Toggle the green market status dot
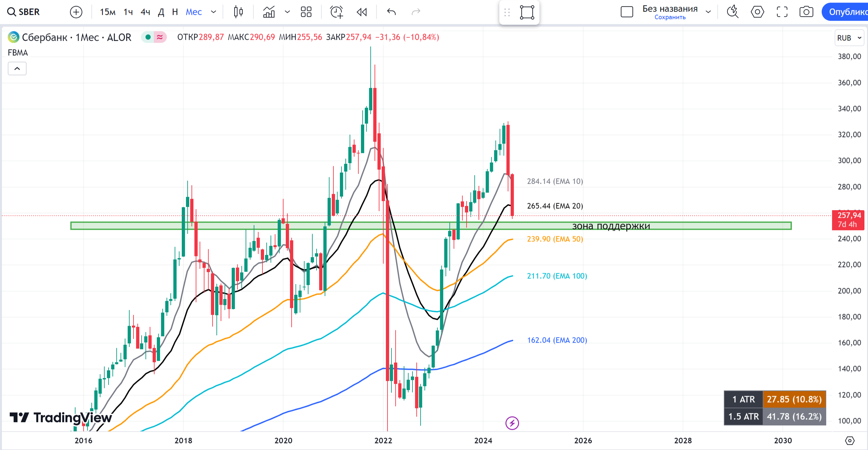 (x=148, y=37)
